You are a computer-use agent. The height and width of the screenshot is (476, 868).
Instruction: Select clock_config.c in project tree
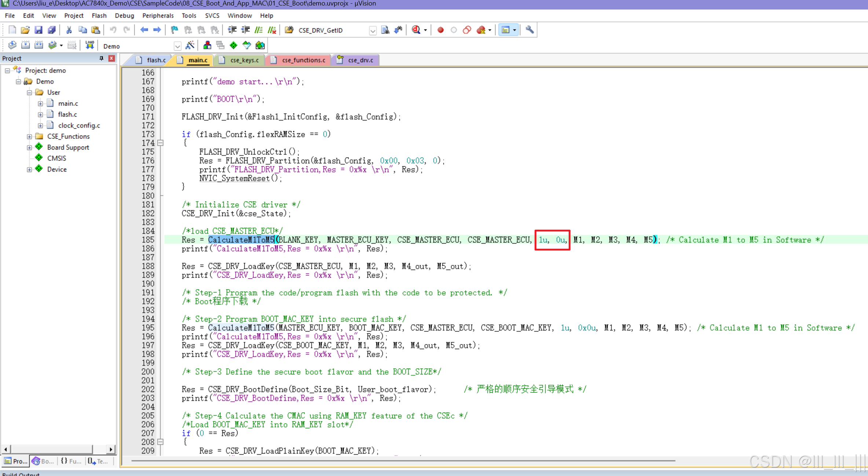[x=79, y=125]
